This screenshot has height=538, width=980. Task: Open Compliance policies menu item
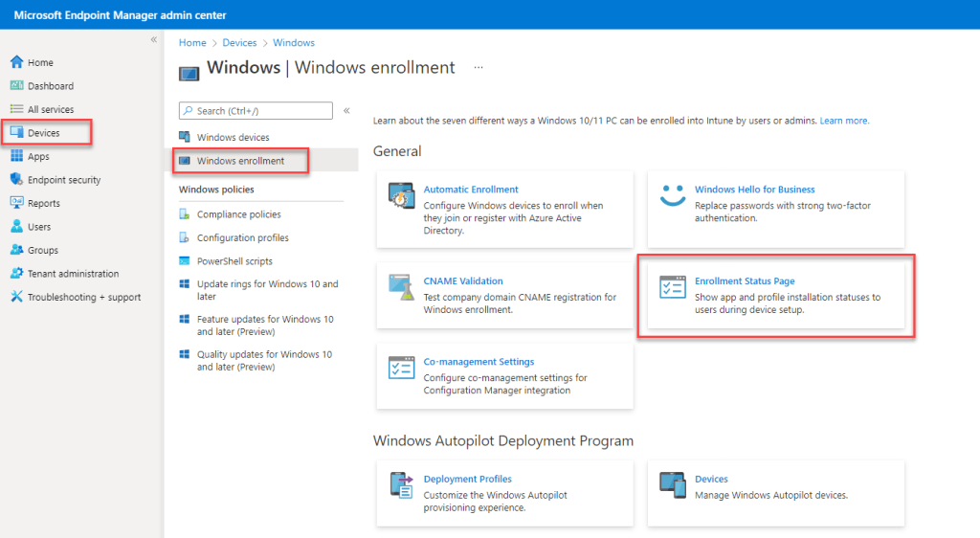[x=238, y=214]
